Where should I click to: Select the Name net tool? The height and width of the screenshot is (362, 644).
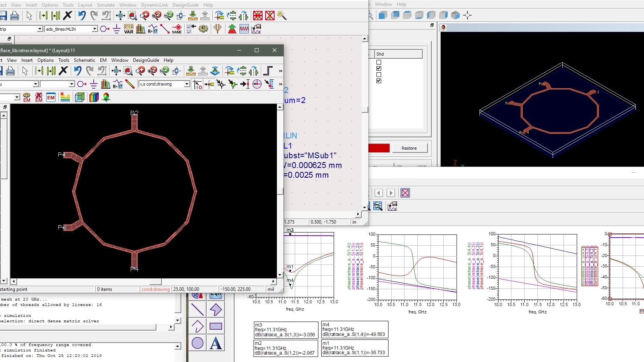(177, 29)
